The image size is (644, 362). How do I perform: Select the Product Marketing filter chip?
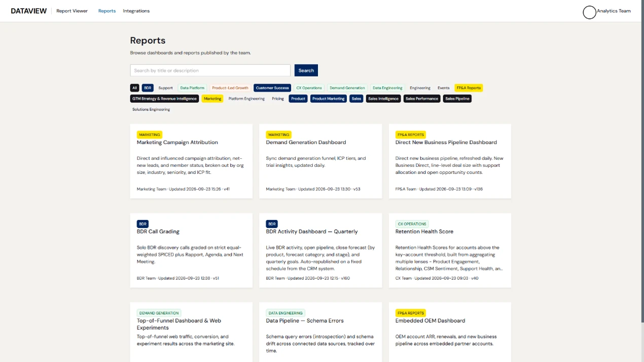point(329,98)
